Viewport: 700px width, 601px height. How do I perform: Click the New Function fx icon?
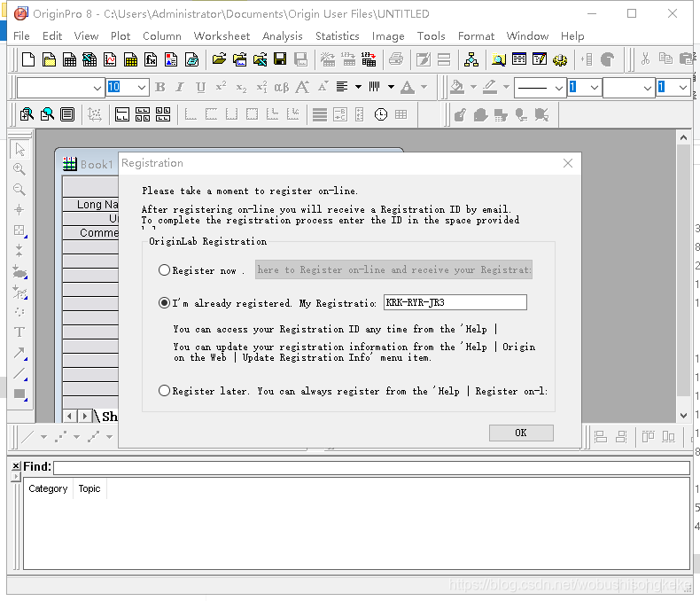click(x=151, y=59)
